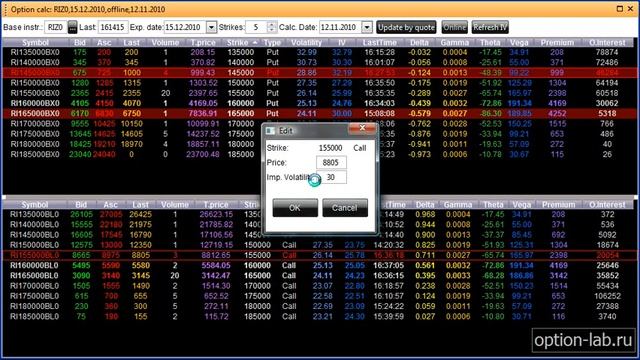Click the Imp. Volatility field showing 30
Viewport: 640px width, 360px height.
click(x=331, y=177)
